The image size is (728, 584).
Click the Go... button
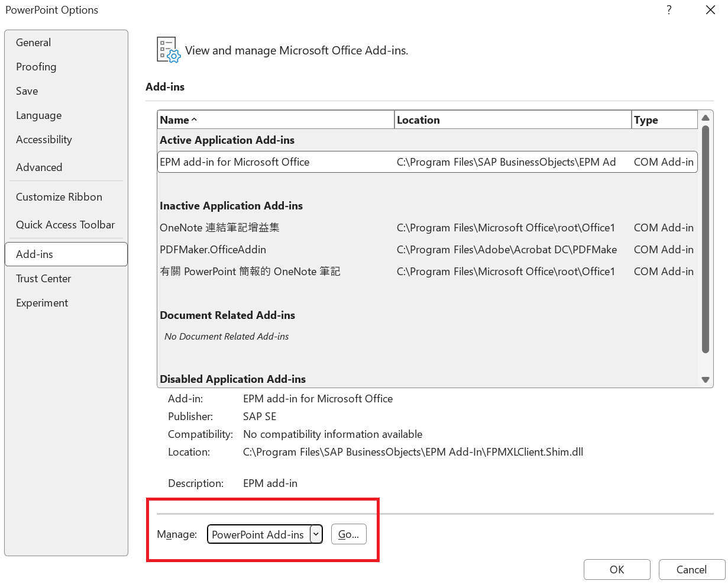click(x=349, y=534)
